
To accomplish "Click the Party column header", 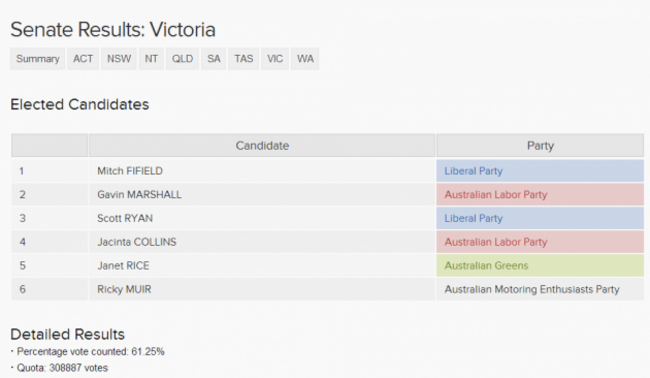I will tap(540, 145).
